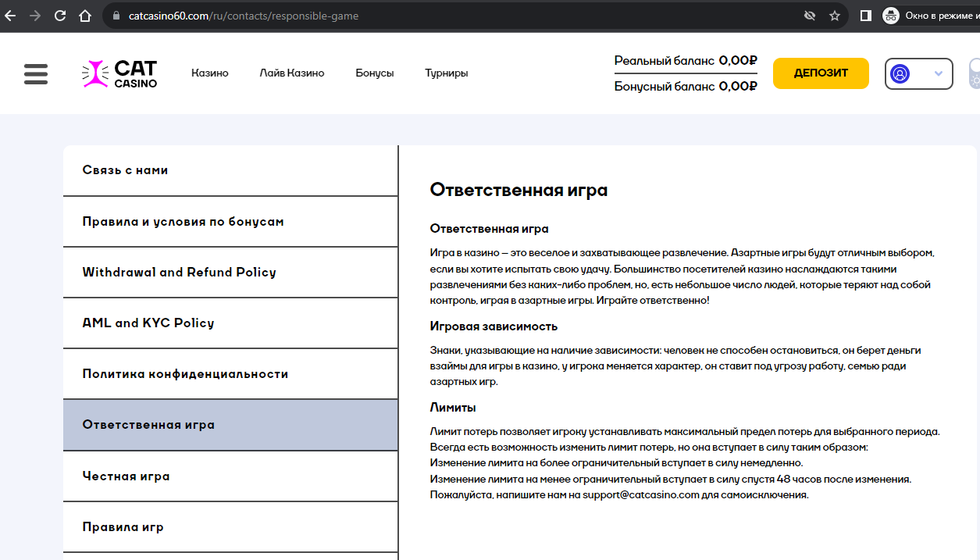The image size is (980, 560).
Task: Open the Правила игр section
Action: click(x=230, y=527)
